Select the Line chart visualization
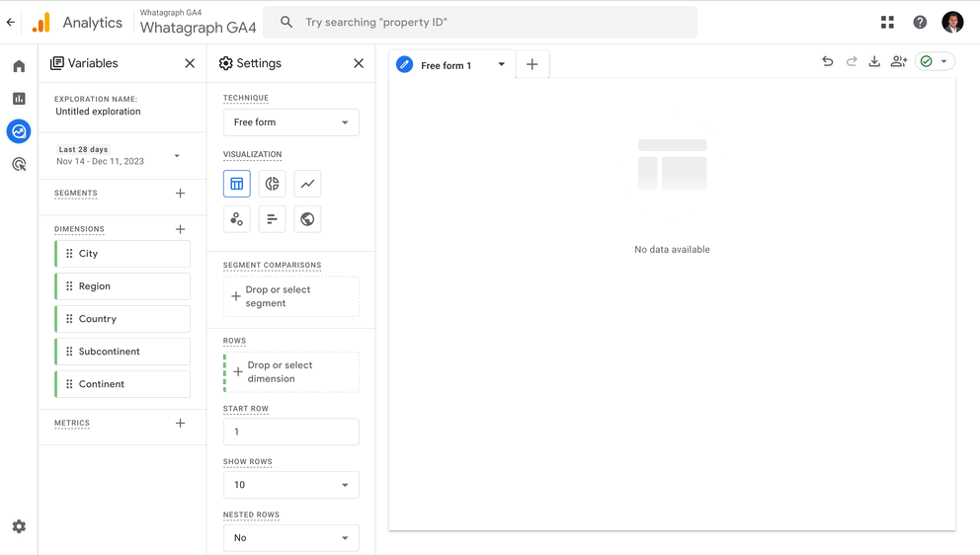 click(x=307, y=184)
